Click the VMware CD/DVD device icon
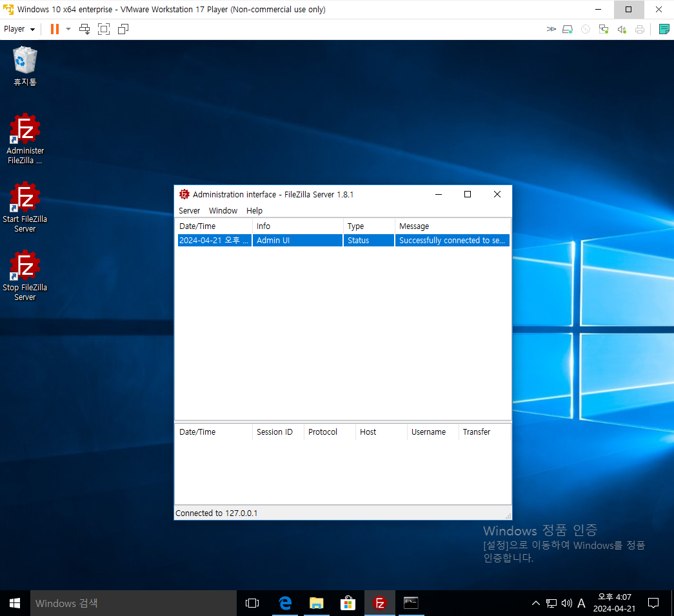This screenshot has width=674, height=616. (x=586, y=29)
